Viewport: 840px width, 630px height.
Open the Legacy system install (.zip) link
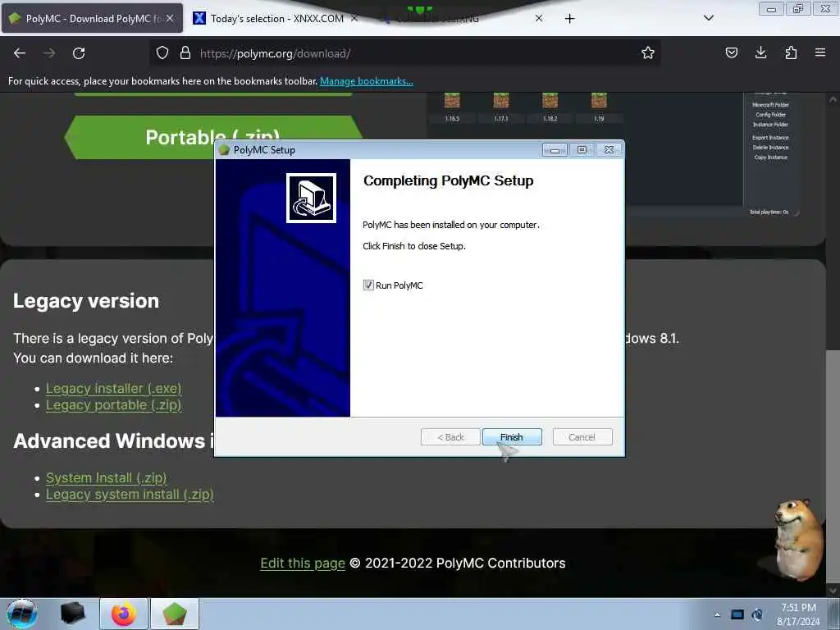[130, 494]
